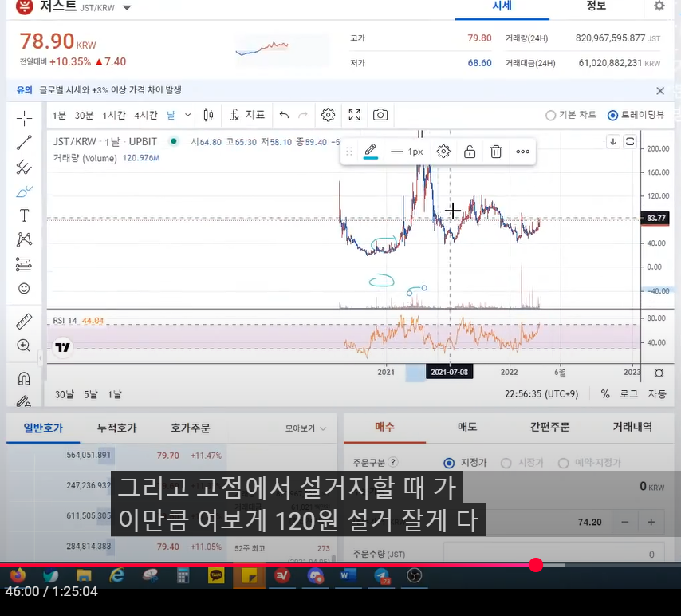Select the brush drawing tool
Screen dimensions: 681x616
click(x=24, y=192)
